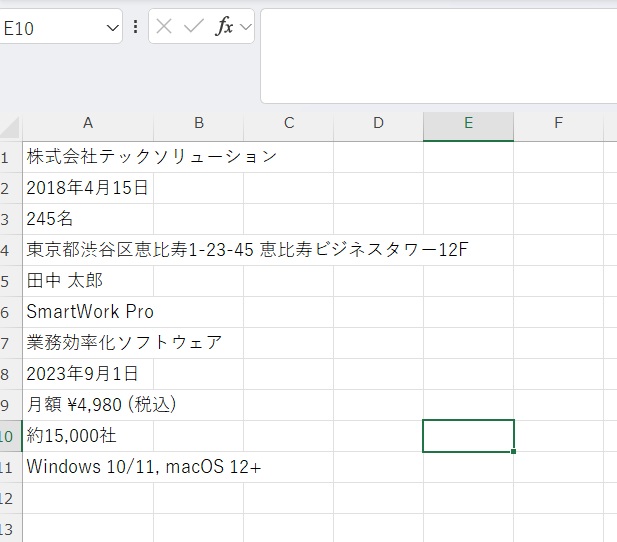617x542 pixels.
Task: Click into the formula bar text area
Action: [x=438, y=55]
